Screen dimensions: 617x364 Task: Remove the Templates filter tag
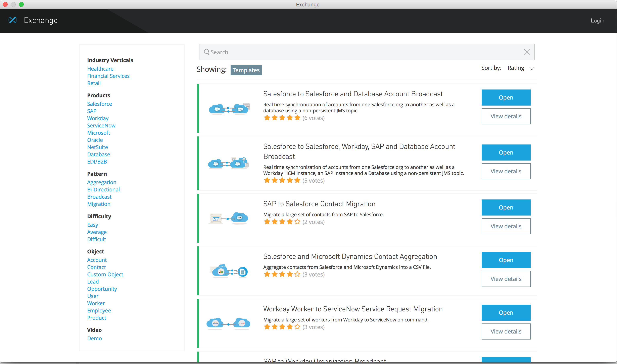pos(246,70)
